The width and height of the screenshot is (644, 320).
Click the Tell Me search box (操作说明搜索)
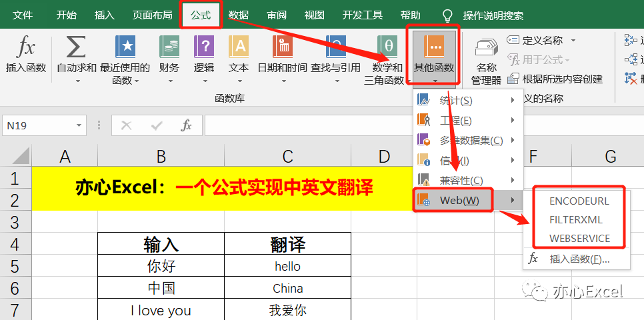coord(493,15)
